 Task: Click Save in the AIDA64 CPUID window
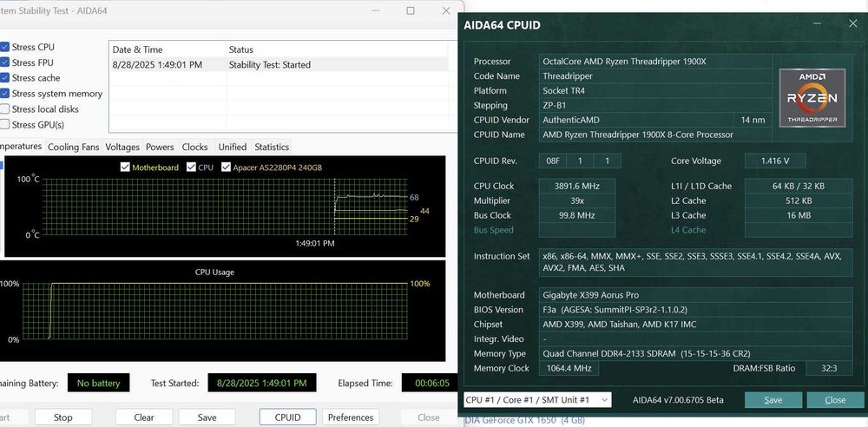(x=773, y=400)
